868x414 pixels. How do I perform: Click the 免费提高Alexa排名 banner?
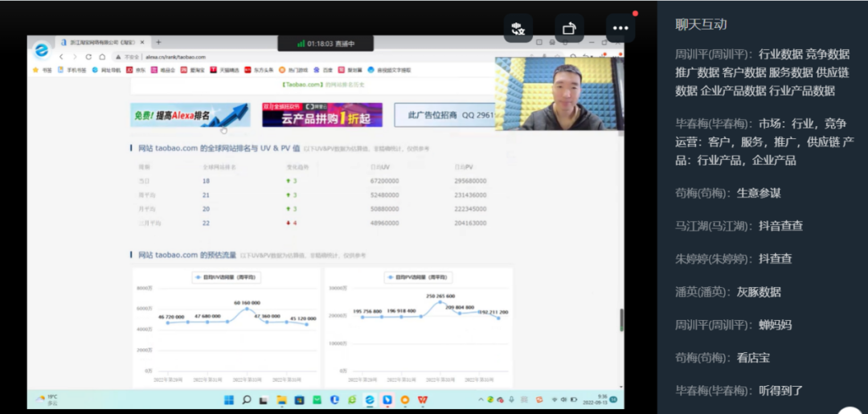pyautogui.click(x=190, y=115)
